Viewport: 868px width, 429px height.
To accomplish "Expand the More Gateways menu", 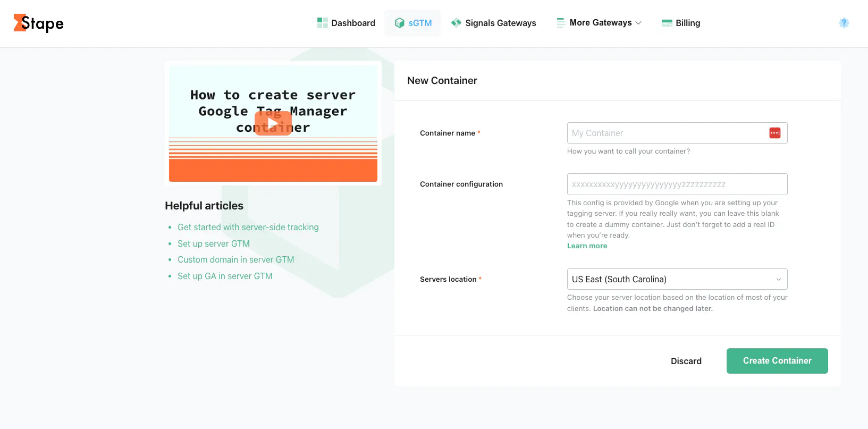I will tap(599, 23).
